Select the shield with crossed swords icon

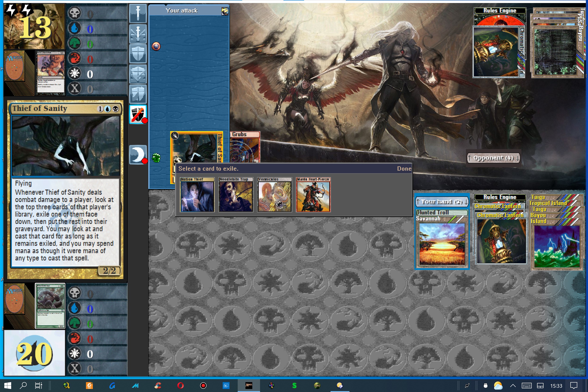point(138,74)
